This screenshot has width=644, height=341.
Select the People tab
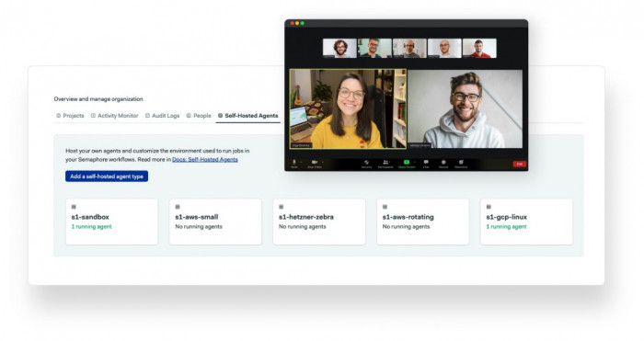(x=199, y=116)
